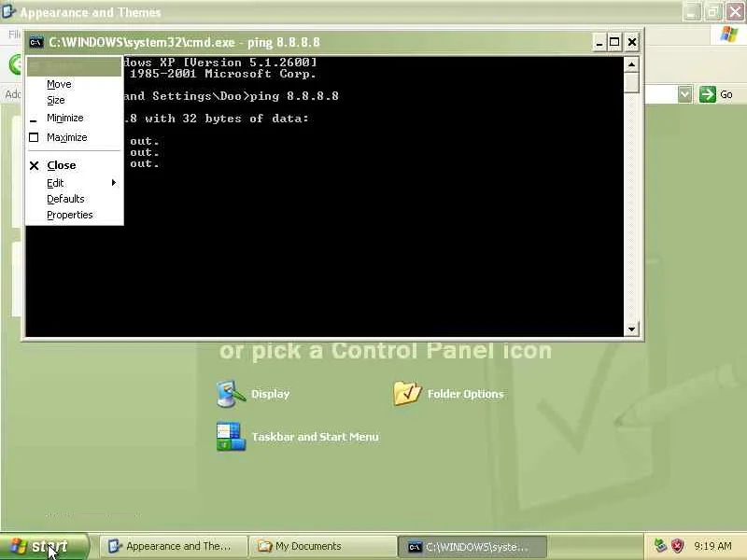Pick Close in the cmd system menu
The height and width of the screenshot is (560, 747).
pyautogui.click(x=74, y=165)
